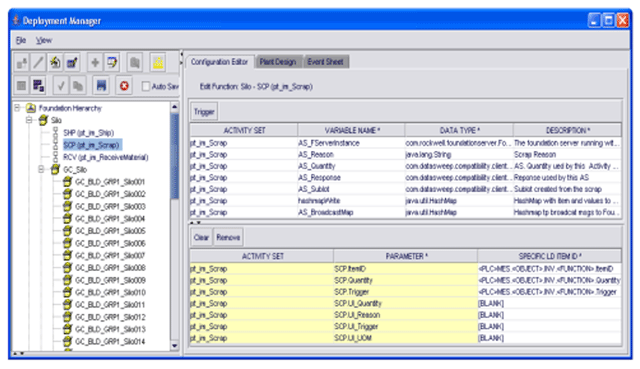Click the Foundation Hierarchy root icon

tap(31, 108)
